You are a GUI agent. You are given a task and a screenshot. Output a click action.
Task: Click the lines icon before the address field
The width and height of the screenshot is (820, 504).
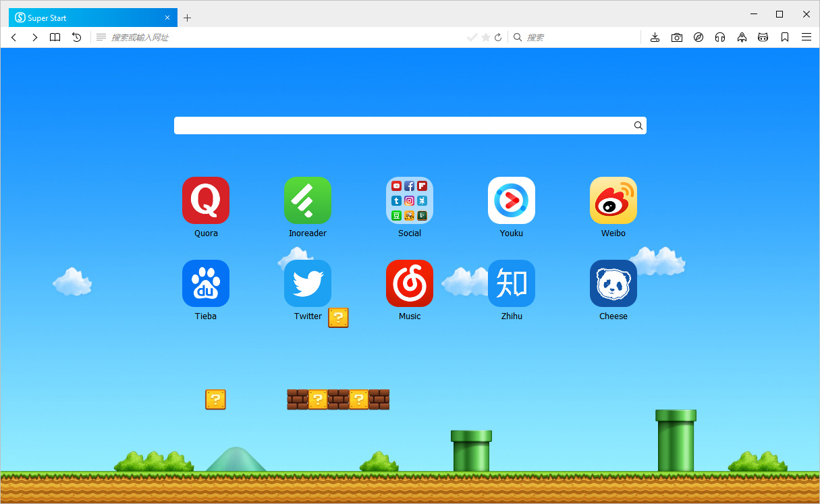point(101,37)
